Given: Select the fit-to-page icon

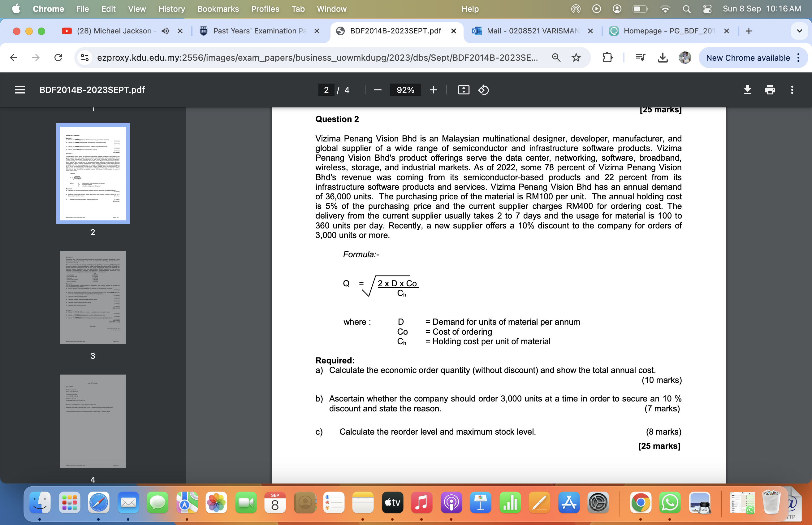Looking at the screenshot, I should pos(464,90).
